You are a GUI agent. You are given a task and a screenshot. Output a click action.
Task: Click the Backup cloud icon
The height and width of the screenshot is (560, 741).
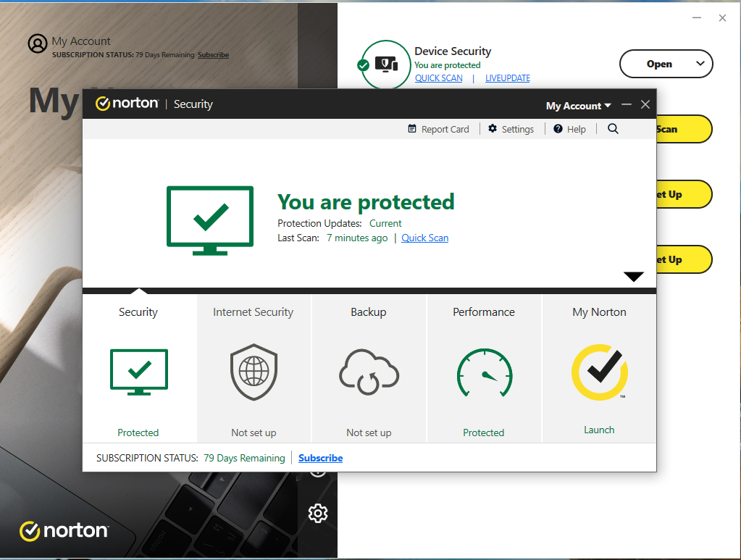(x=369, y=372)
